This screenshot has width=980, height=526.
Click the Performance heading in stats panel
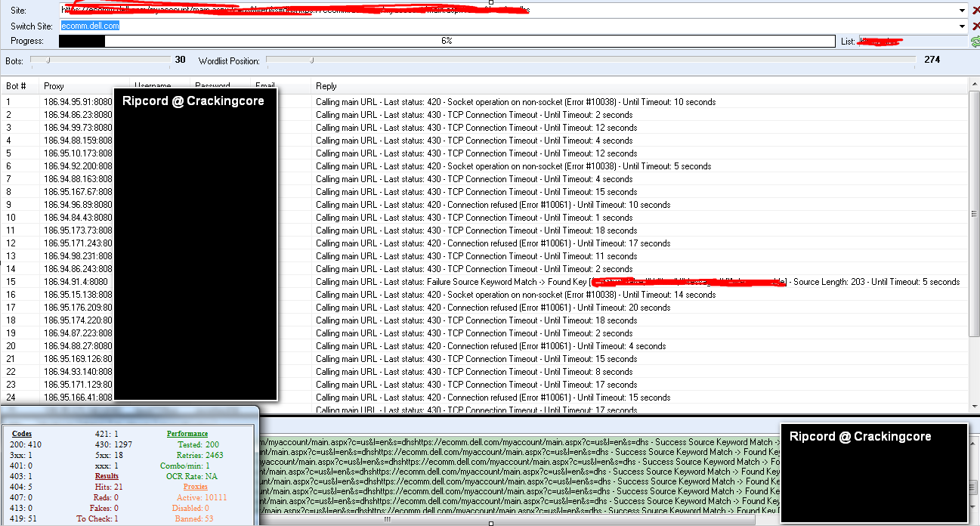point(187,434)
